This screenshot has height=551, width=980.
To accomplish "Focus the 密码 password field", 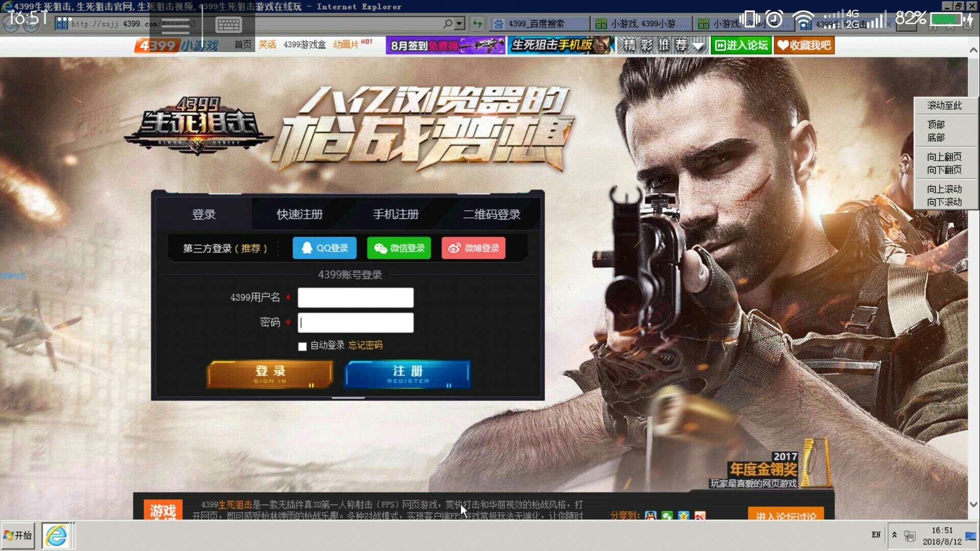I will (356, 322).
